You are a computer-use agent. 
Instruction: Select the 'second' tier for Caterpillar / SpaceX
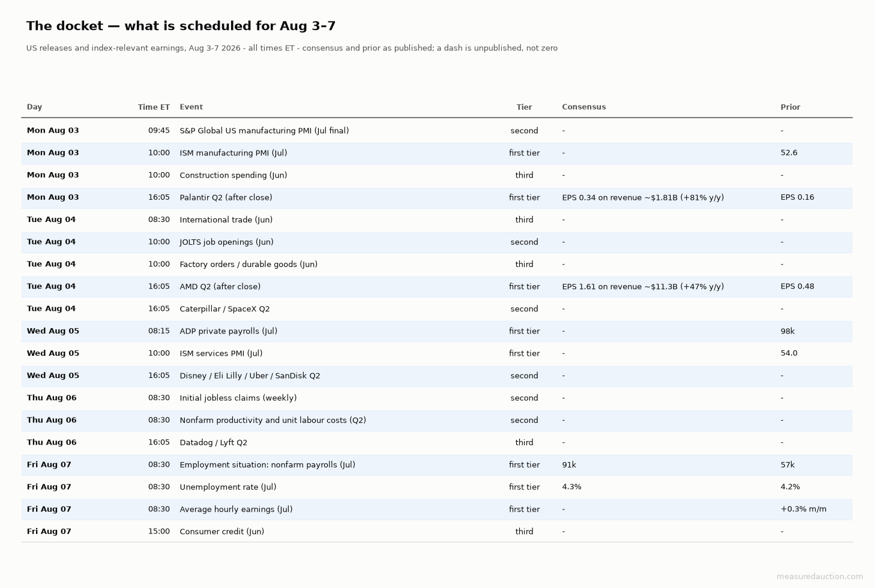524,309
